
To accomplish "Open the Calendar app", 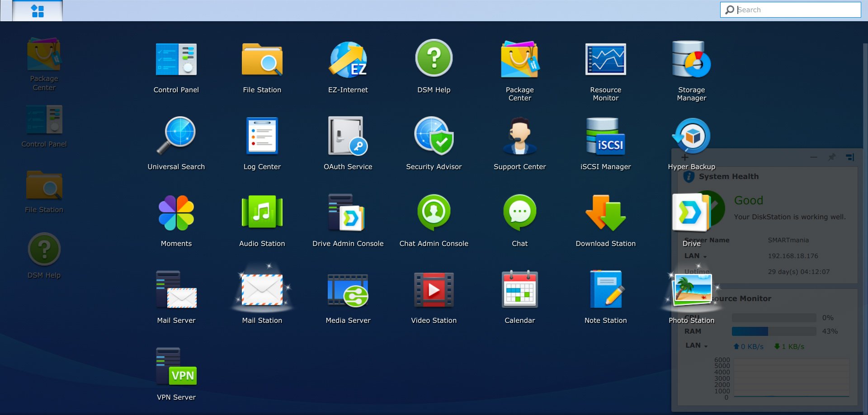I will 520,289.
